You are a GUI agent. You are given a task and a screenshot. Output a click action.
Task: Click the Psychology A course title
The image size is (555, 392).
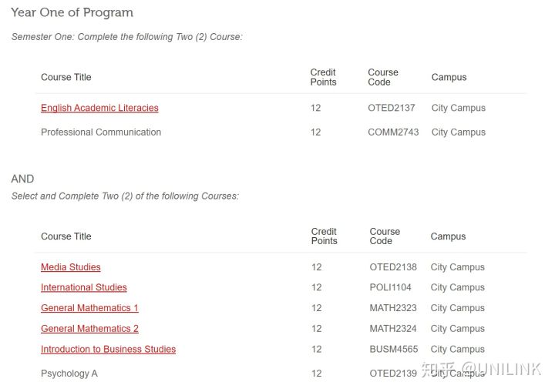(69, 374)
